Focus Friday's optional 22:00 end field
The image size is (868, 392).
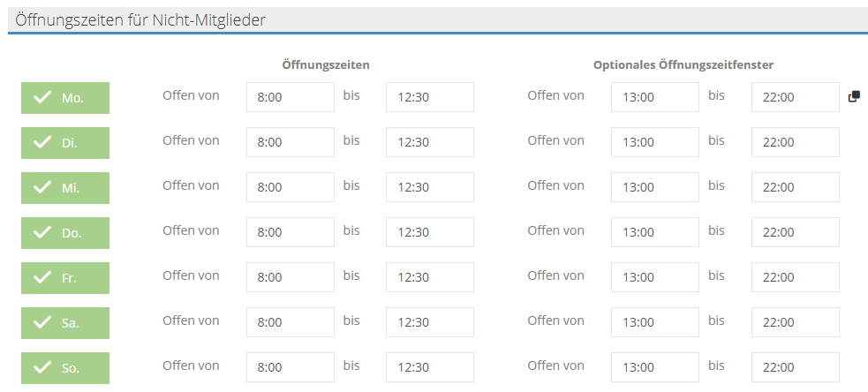point(795,277)
